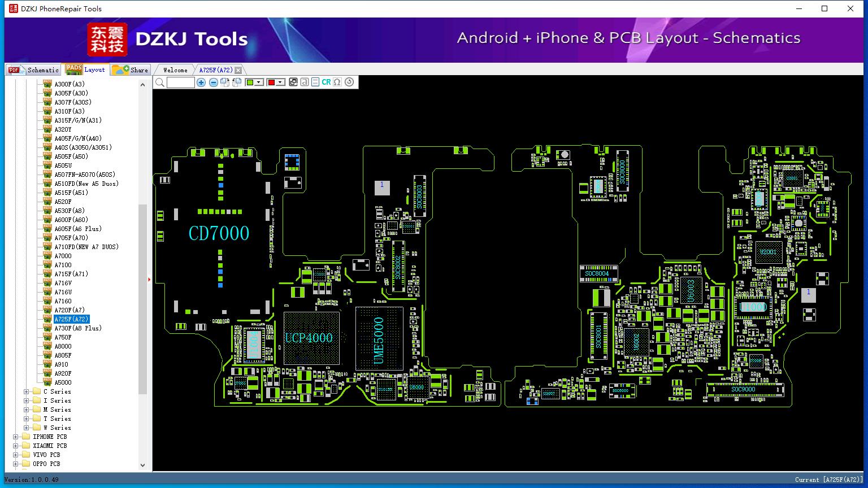Click the PCB icon beside A7000
This screenshot has height=488, width=868.
coord(47,256)
